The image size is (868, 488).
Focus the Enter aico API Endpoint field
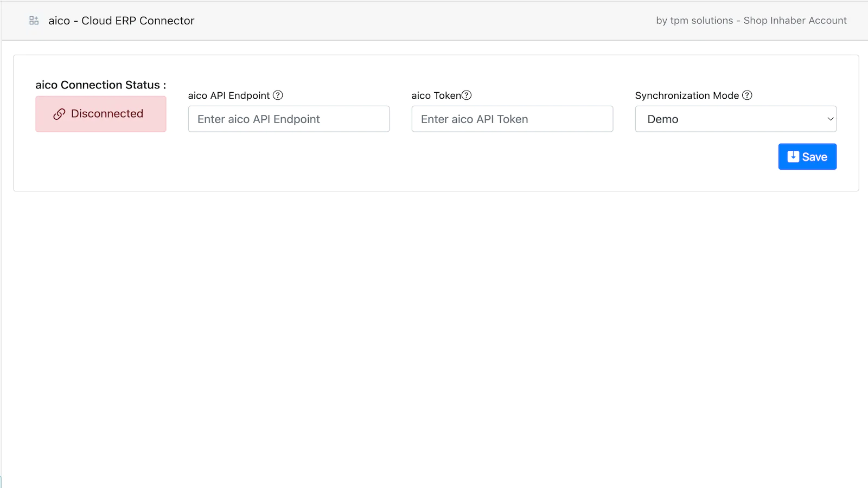point(289,119)
